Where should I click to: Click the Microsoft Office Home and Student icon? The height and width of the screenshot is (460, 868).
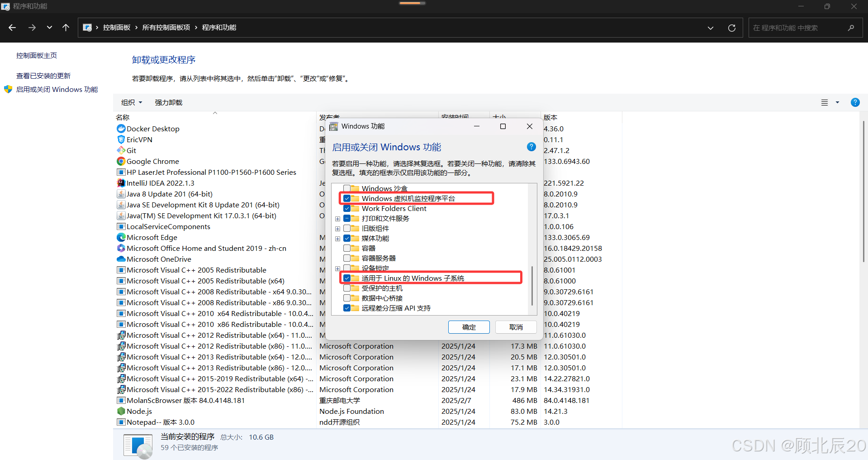[x=121, y=248]
